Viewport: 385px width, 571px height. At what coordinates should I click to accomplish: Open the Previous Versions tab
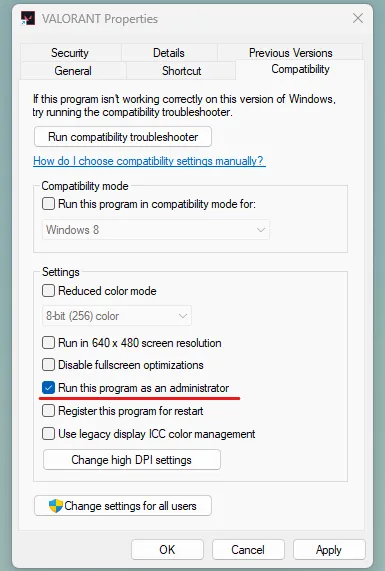(290, 53)
